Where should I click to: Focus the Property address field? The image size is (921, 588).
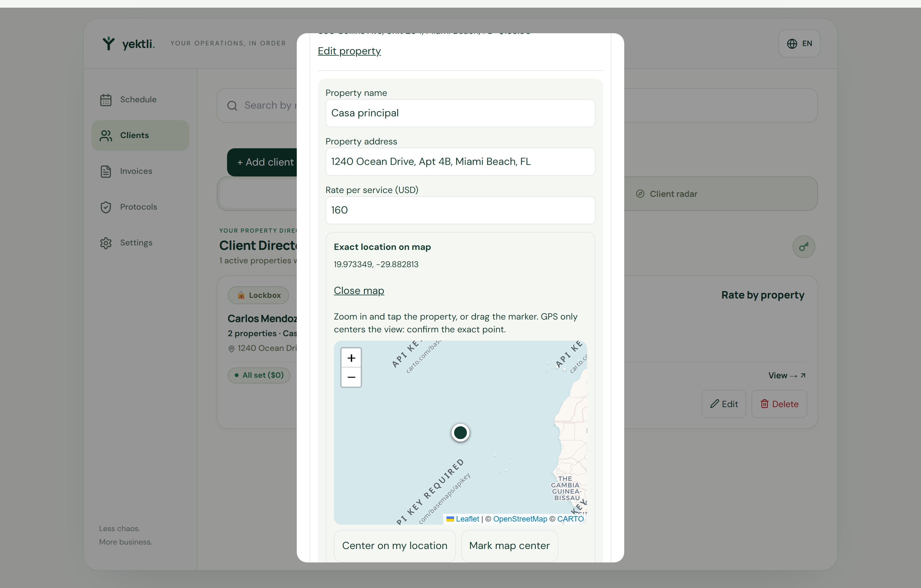(x=460, y=162)
